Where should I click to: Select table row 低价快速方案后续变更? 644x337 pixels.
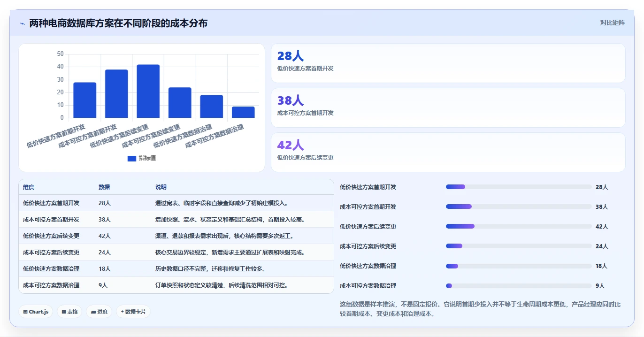pyautogui.click(x=176, y=236)
